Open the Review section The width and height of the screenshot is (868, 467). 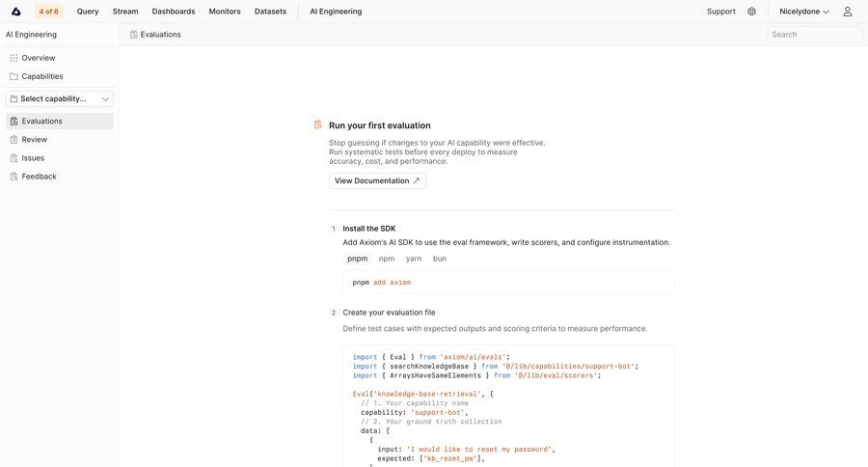[60, 140]
